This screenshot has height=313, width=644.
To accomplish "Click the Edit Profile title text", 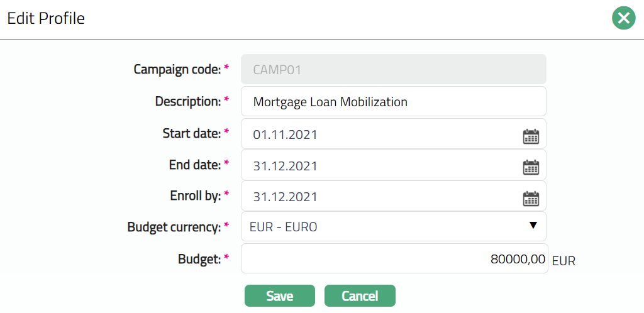I will pos(46,19).
